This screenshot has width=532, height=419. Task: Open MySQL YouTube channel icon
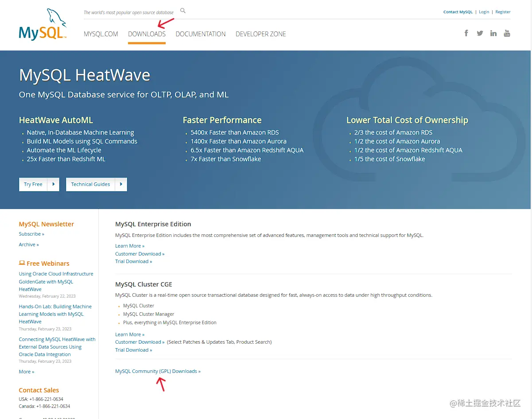pyautogui.click(x=507, y=33)
